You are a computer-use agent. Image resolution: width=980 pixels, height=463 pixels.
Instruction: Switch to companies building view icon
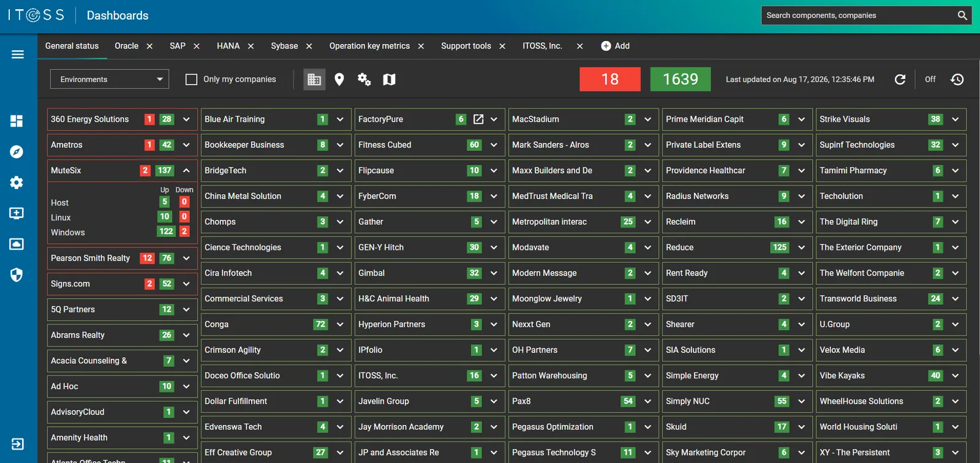[x=314, y=79]
